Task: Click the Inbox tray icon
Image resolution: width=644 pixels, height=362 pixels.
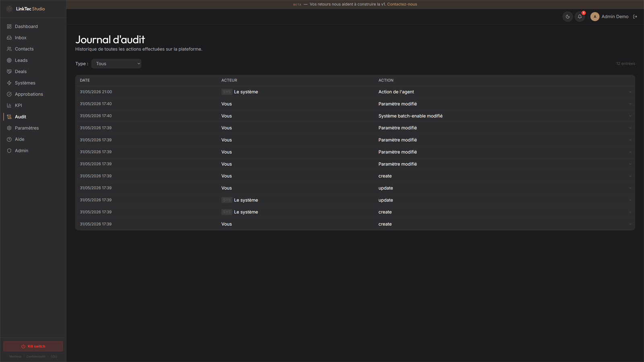Action: tap(9, 38)
